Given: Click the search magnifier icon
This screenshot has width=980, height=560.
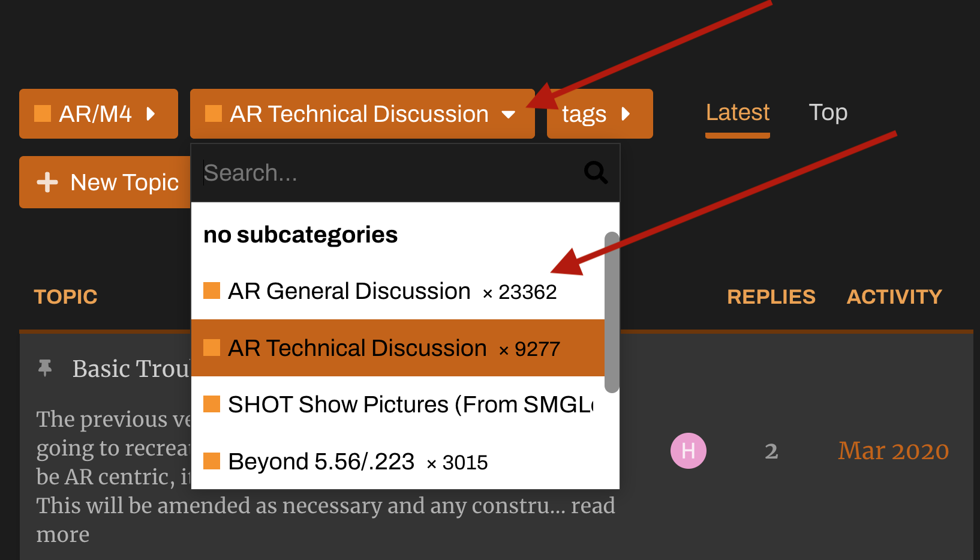Looking at the screenshot, I should coord(596,173).
